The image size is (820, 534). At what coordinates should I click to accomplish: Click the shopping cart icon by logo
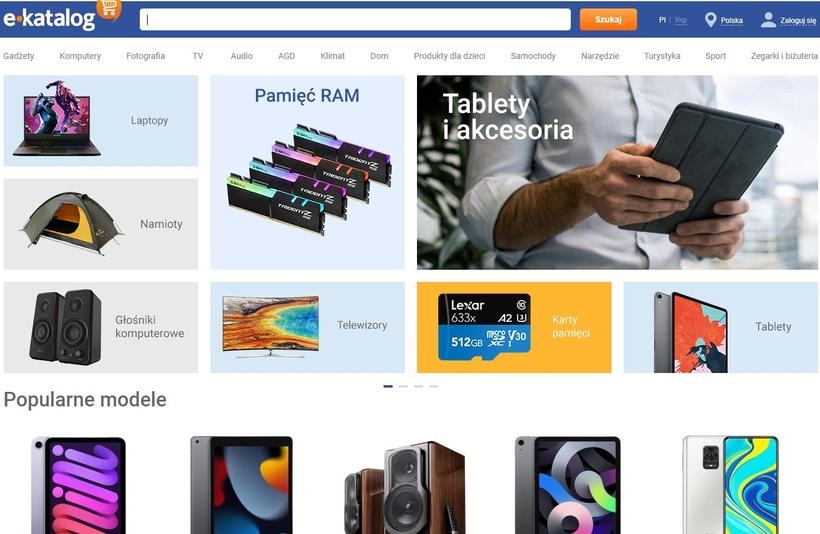click(109, 8)
